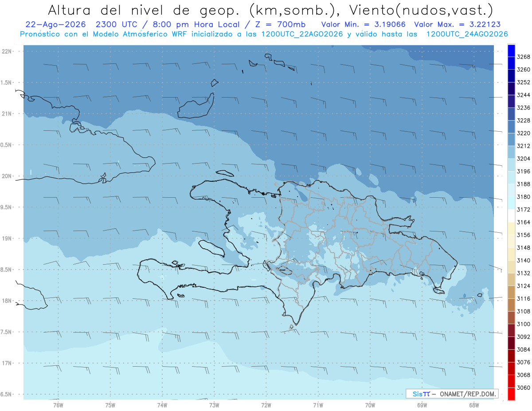Click the '69W' longitude label
Screen dimensions: 532x411
tap(422, 405)
